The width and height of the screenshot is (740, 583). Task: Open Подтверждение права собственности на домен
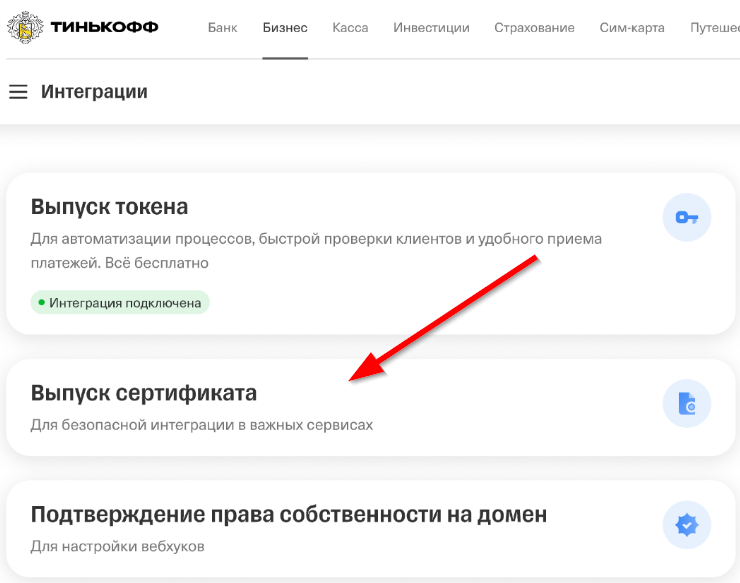pos(288,515)
